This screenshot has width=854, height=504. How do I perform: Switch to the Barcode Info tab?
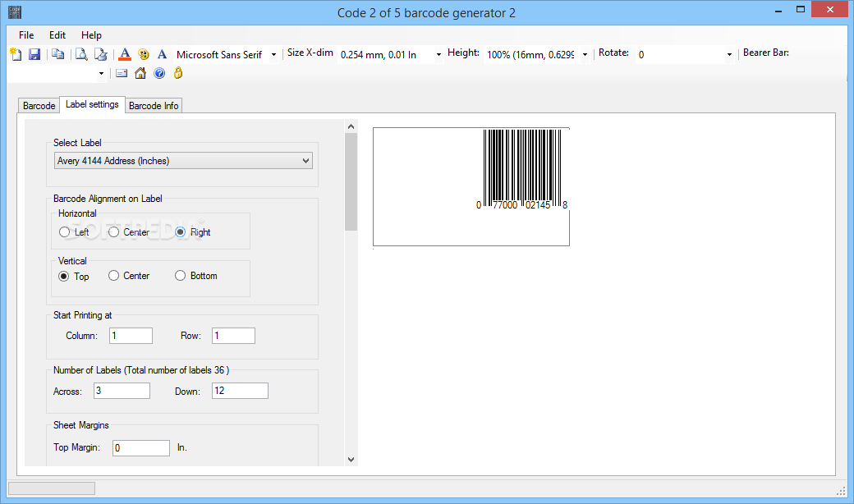tap(154, 106)
